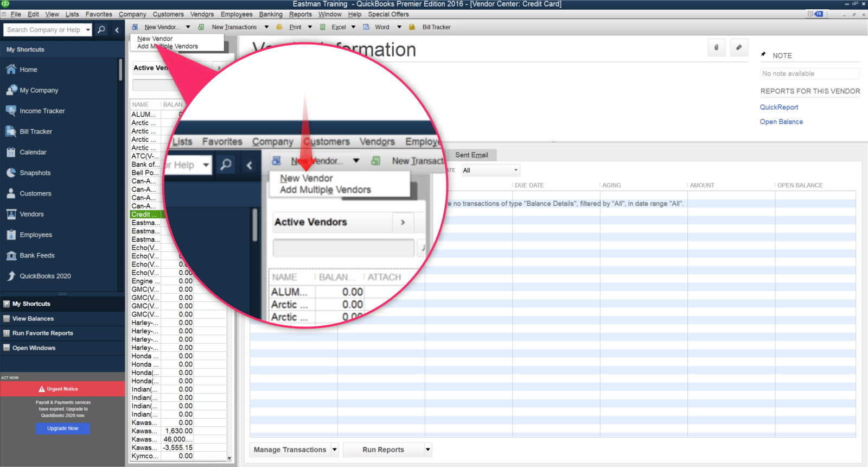
Task: Click the Upgrade Now button
Action: [62, 428]
